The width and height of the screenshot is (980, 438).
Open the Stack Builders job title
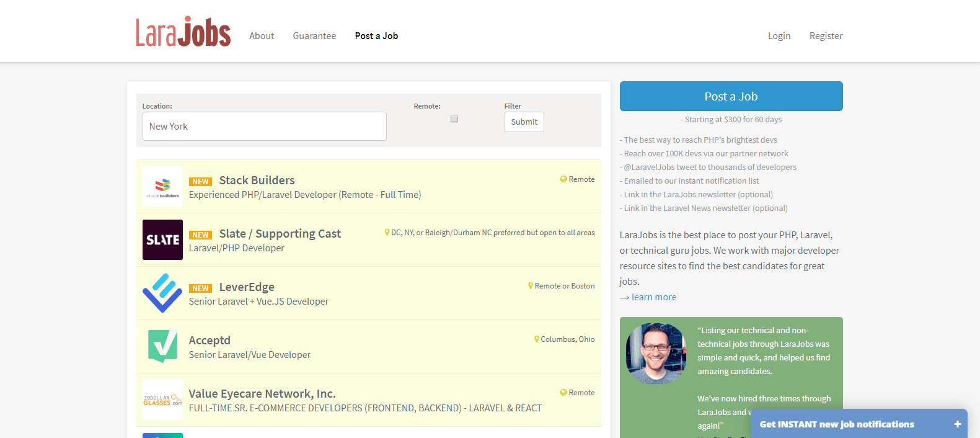(257, 181)
